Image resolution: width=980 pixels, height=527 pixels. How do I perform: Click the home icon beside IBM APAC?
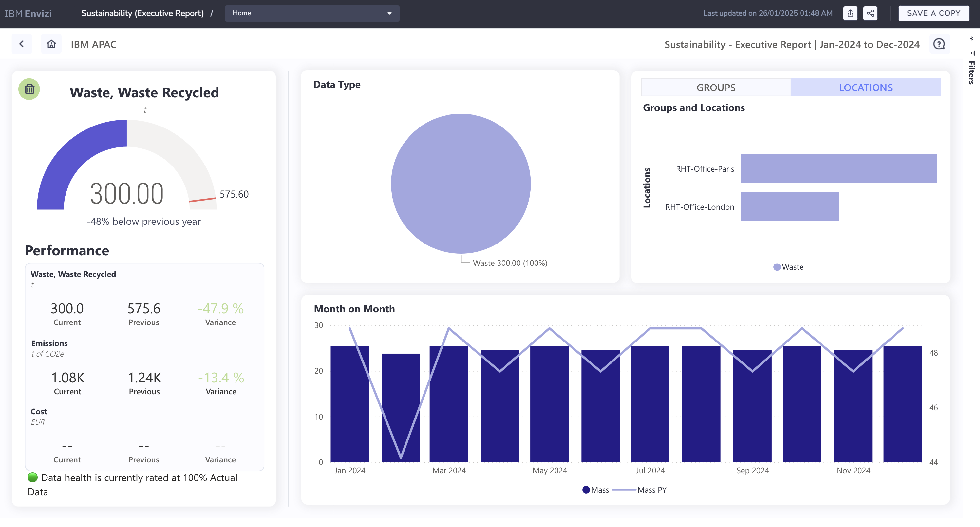tap(51, 44)
